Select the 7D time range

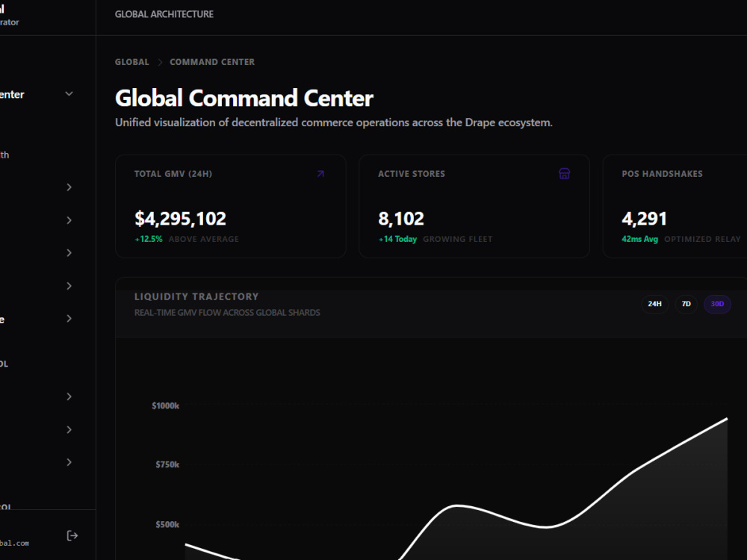686,304
